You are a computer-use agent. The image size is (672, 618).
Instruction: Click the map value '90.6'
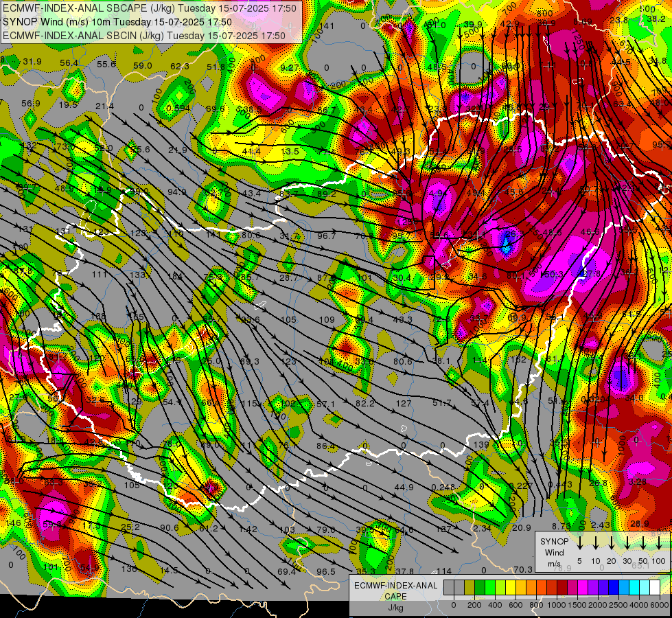coord(170,527)
